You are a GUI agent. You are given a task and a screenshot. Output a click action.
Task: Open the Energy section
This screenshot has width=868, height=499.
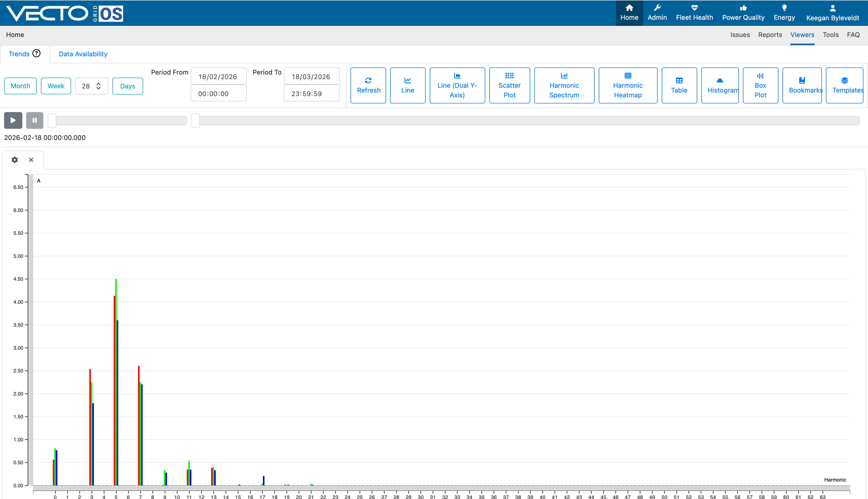pyautogui.click(x=784, y=13)
